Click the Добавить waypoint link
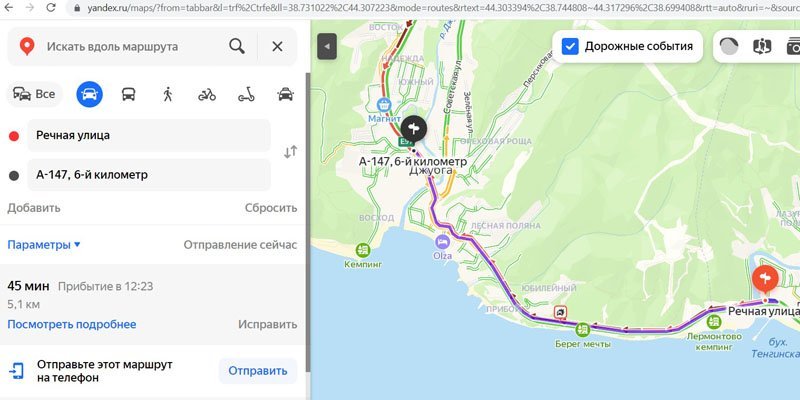800x400 pixels. pos(34,208)
